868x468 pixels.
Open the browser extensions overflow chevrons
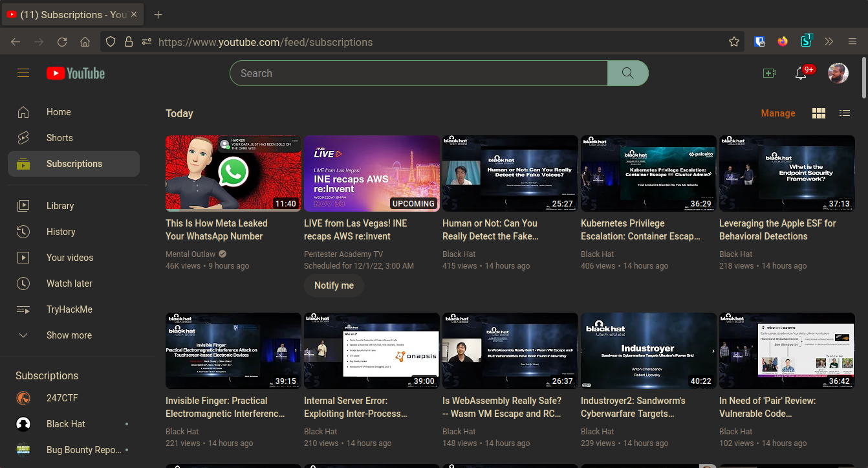(x=829, y=42)
